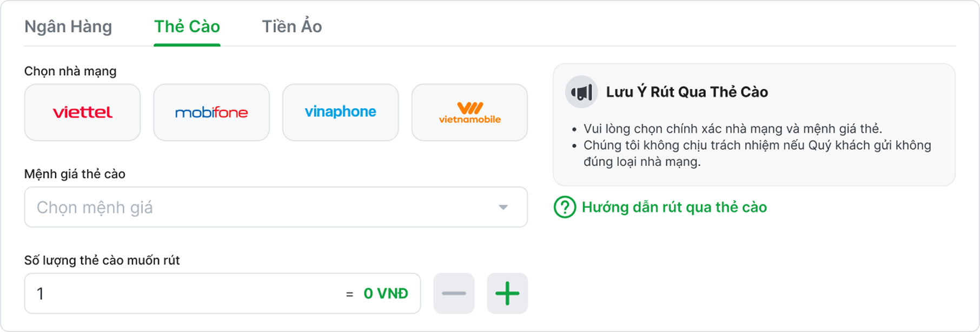This screenshot has height=332, width=980.
Task: Expand the card denomination list
Action: (x=275, y=207)
